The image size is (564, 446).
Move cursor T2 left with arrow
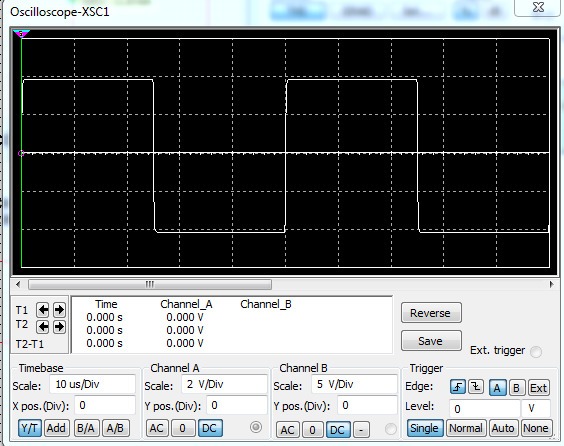43,327
